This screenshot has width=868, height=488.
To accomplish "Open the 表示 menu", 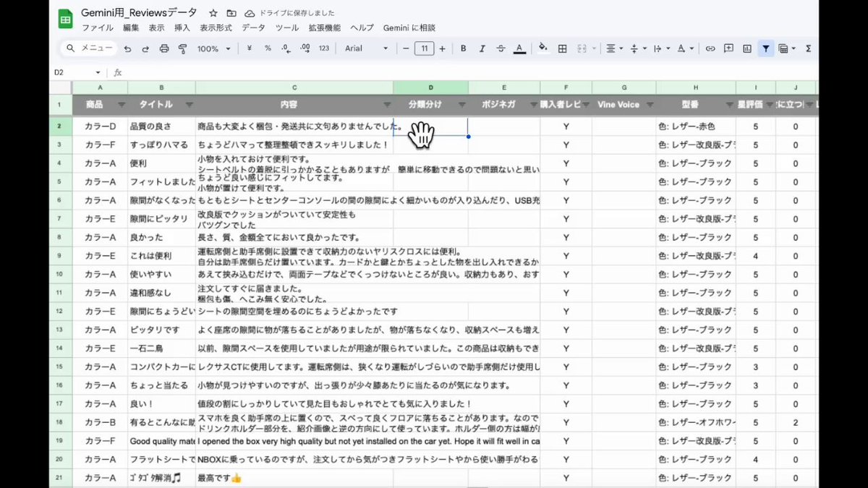I will click(x=156, y=27).
